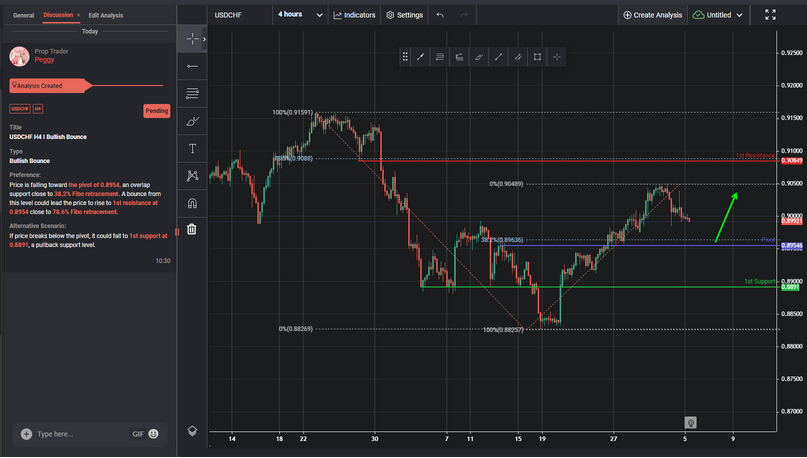Screen dimensions: 807x458
Task: Click the Peggy username link
Action: (44, 60)
